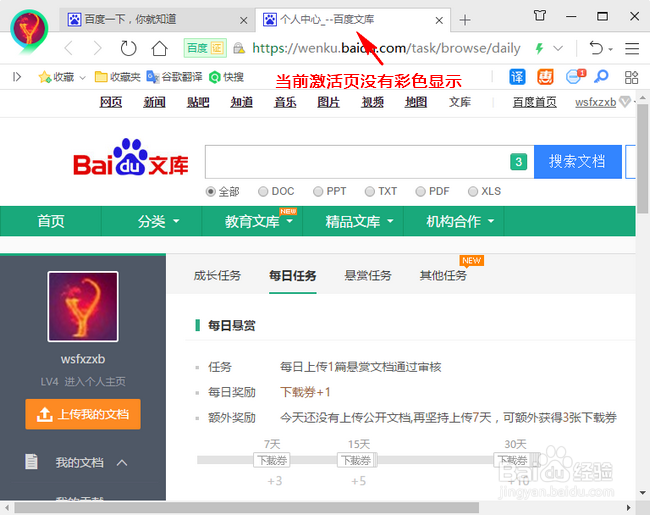Click the padlock security icon in address bar
The width and height of the screenshot is (650, 515).
[x=239, y=49]
